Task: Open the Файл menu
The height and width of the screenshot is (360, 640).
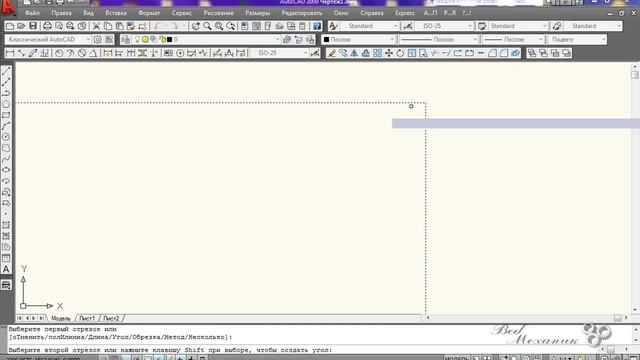Action: pyautogui.click(x=32, y=13)
